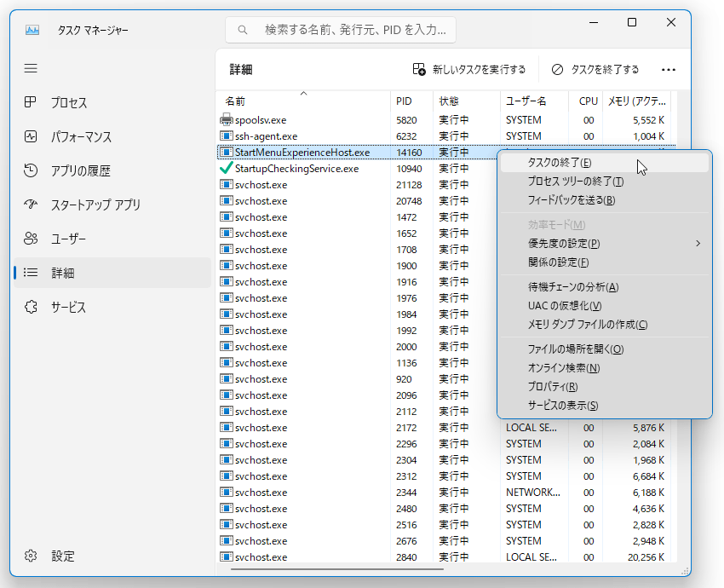Sort by the PID column header

(x=412, y=101)
